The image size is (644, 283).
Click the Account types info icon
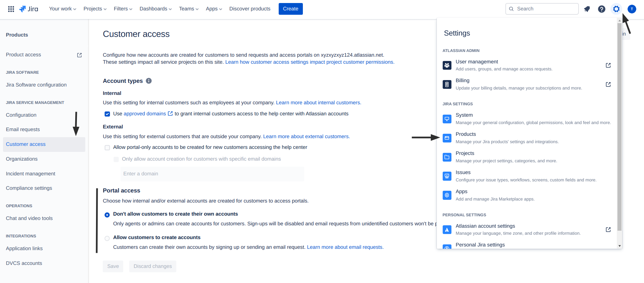click(x=149, y=81)
